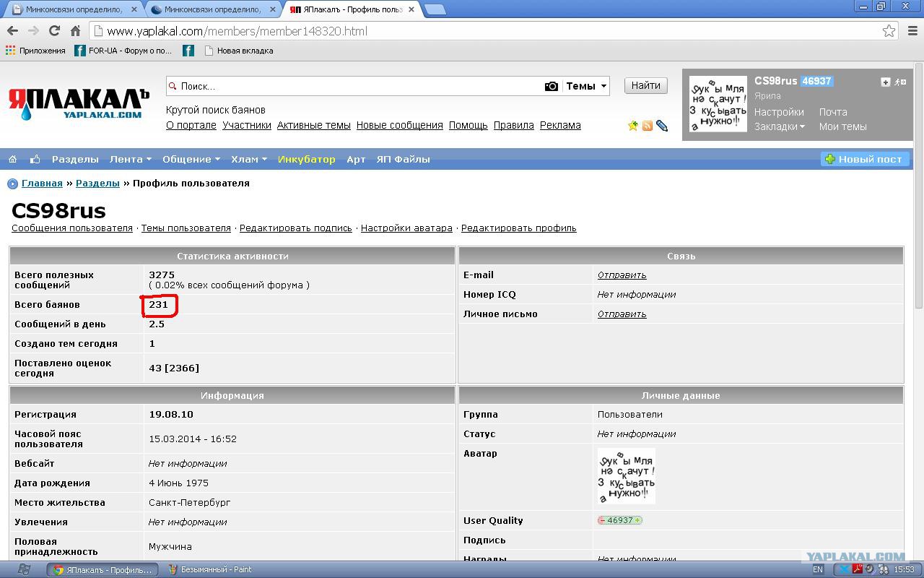
Task: Open the Правила link
Action: tap(514, 125)
